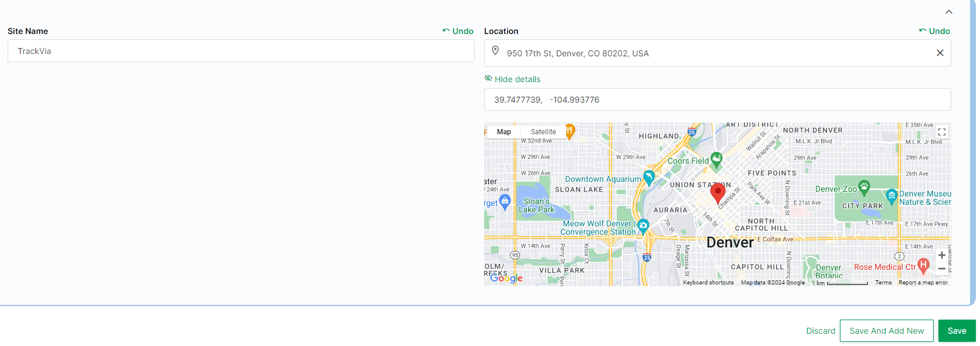
Task: Save the site record
Action: coord(957,331)
